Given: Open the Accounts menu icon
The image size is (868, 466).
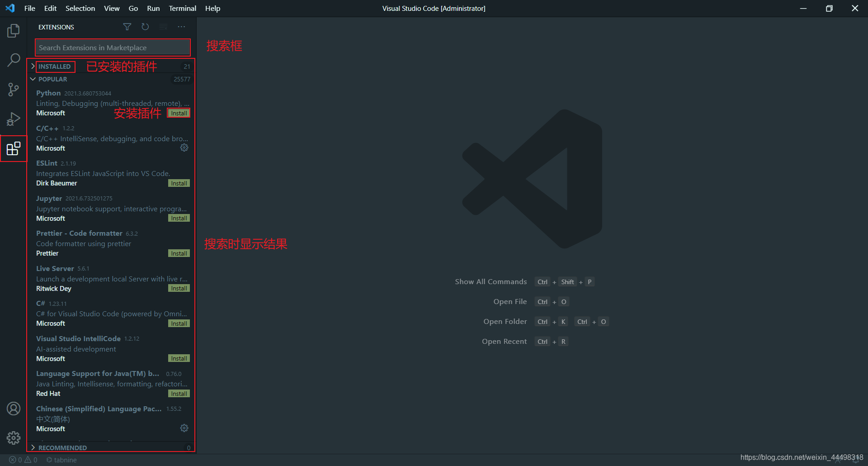Looking at the screenshot, I should 14,409.
